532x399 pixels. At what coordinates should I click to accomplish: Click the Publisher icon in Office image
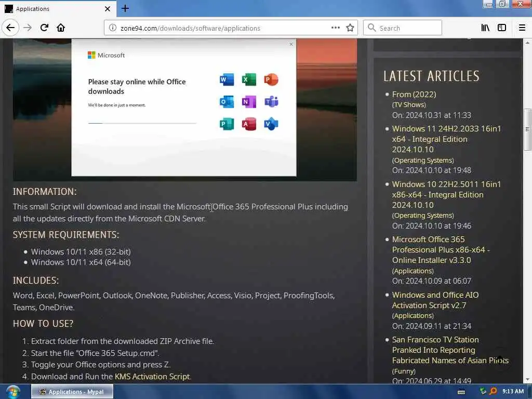pyautogui.click(x=227, y=124)
